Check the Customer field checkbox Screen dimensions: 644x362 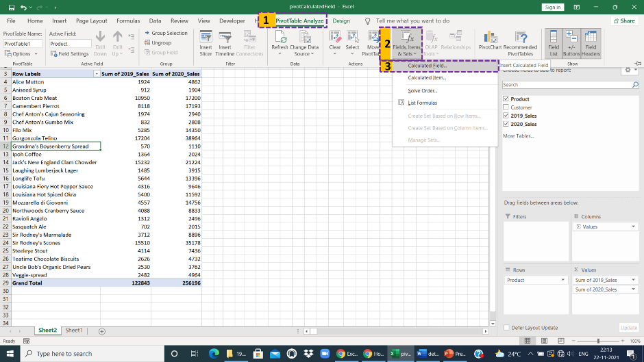click(506, 107)
